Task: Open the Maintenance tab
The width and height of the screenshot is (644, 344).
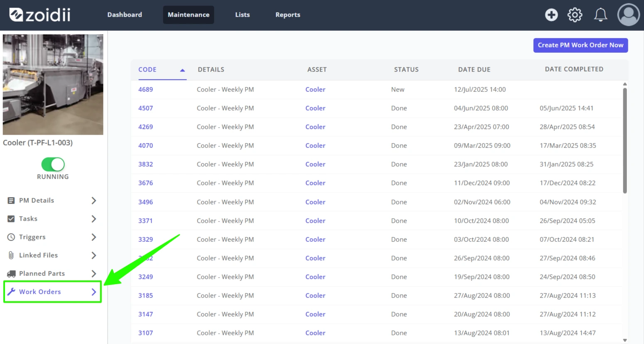Action: pyautogui.click(x=189, y=15)
